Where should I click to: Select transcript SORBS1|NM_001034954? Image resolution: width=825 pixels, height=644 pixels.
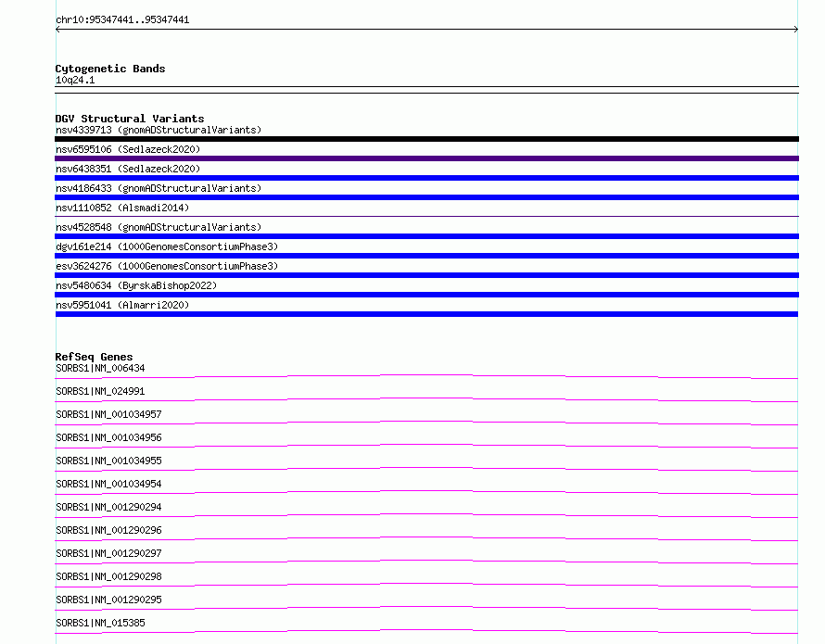click(108, 484)
